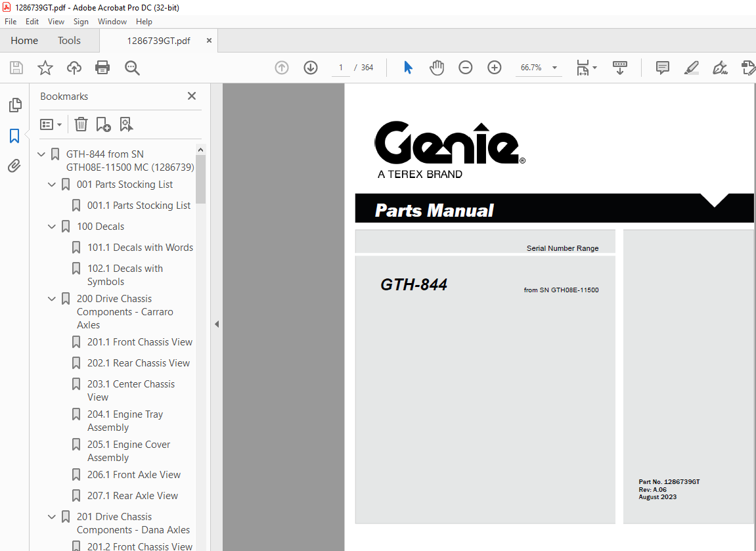Open fit page width options
Viewport: 756px width, 551px height.
click(587, 68)
